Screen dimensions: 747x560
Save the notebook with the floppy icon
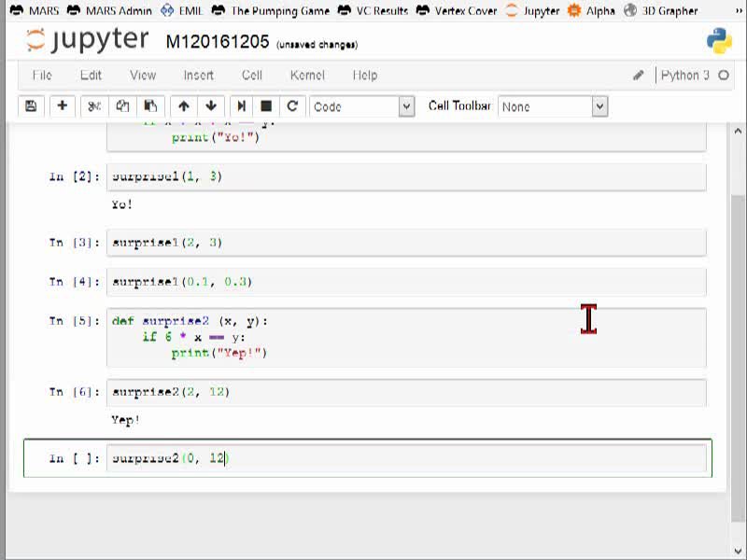point(31,106)
